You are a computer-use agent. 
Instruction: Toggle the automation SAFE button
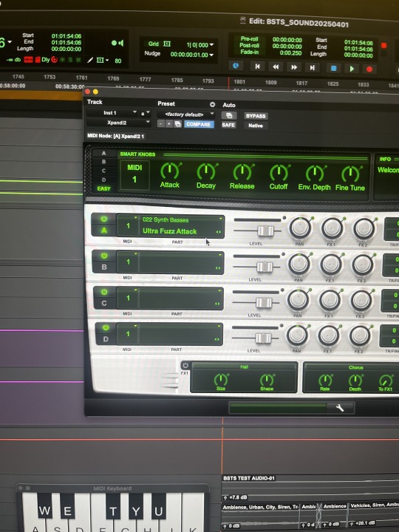(228, 125)
